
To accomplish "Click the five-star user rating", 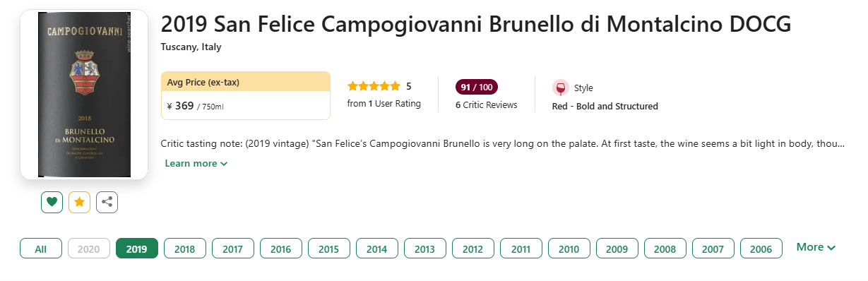I will 374,86.
